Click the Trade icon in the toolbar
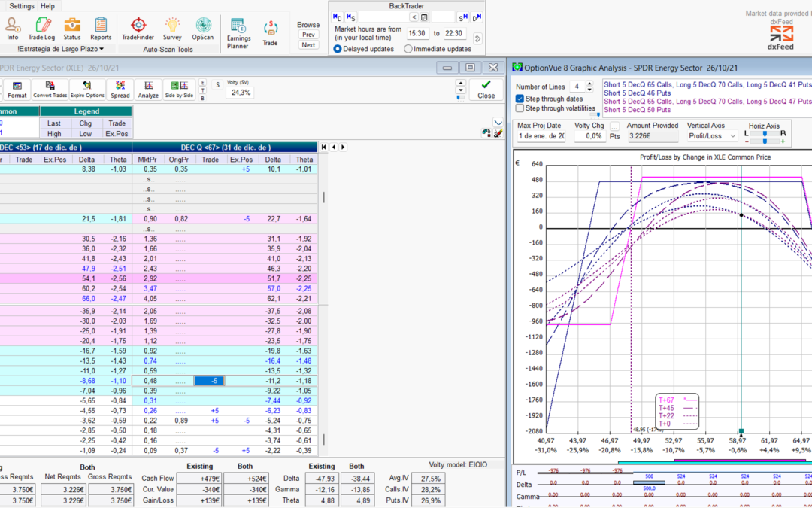812x508 pixels. [x=270, y=33]
